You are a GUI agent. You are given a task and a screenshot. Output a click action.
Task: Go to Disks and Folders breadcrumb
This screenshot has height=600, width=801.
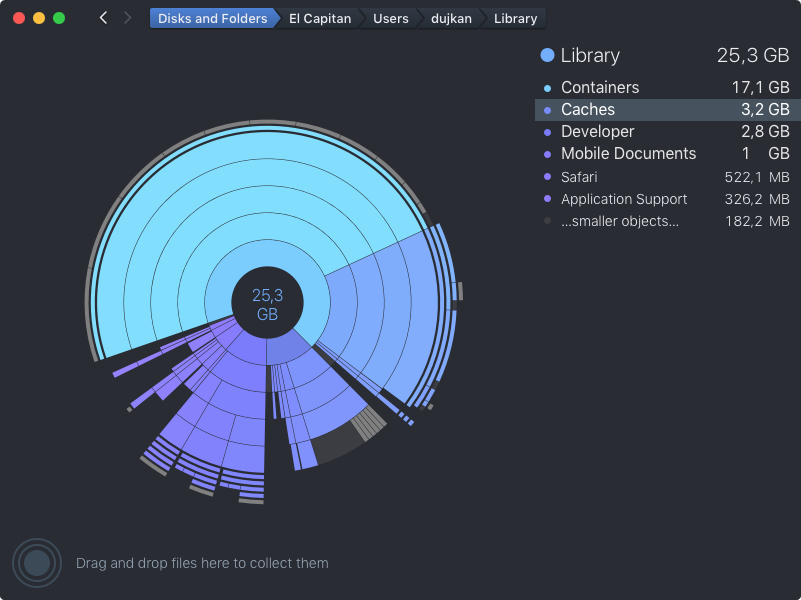(x=212, y=18)
